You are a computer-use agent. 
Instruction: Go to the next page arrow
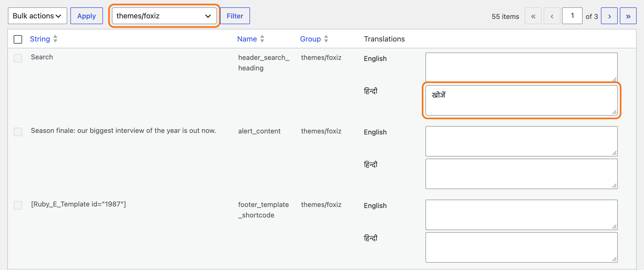[609, 16]
